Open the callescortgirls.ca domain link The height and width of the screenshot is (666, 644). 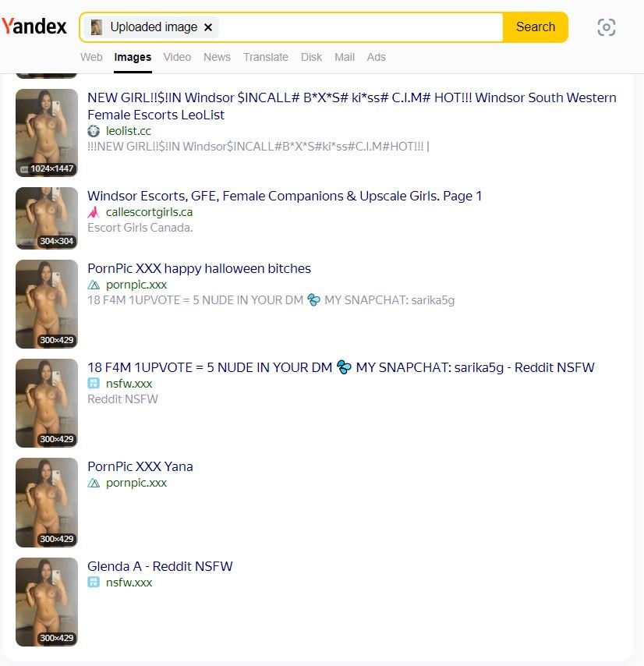click(x=149, y=212)
